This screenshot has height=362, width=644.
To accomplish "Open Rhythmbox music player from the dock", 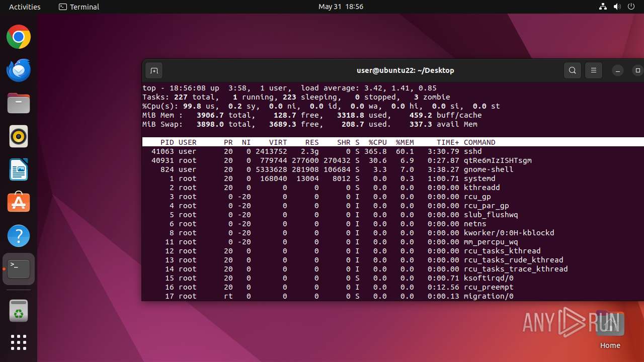I will (x=19, y=137).
